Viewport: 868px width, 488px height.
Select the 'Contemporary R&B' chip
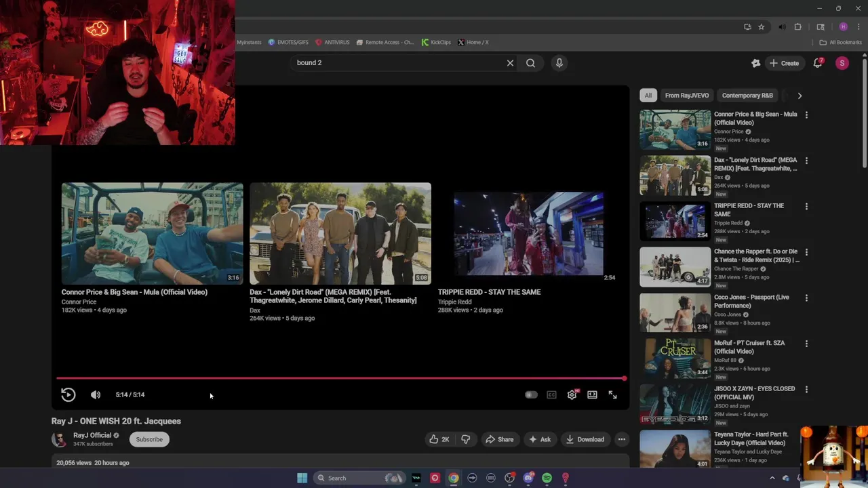click(747, 96)
